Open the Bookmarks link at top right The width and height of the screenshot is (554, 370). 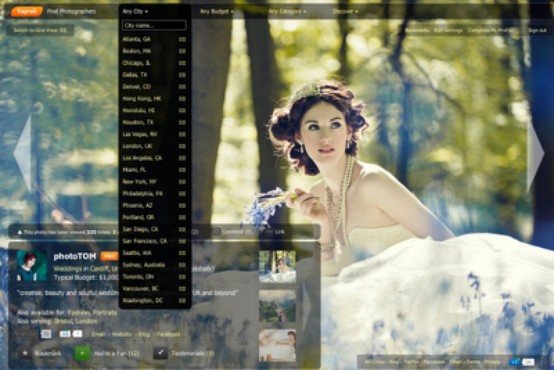click(x=417, y=30)
